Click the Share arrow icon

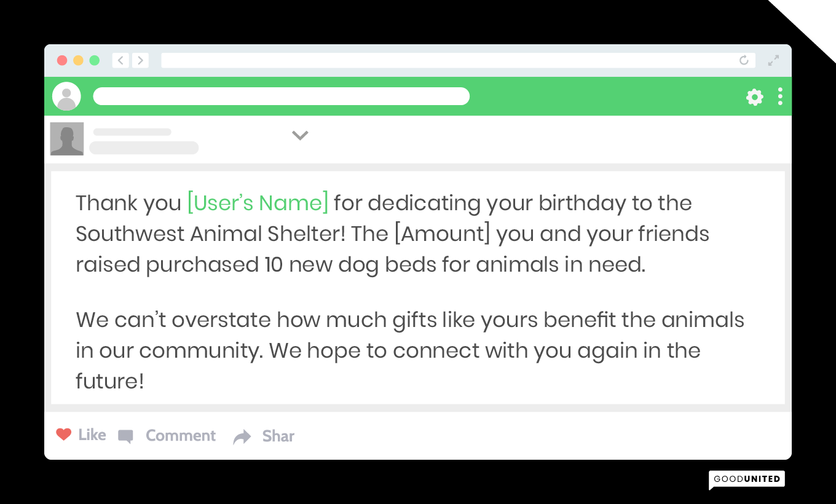242,436
